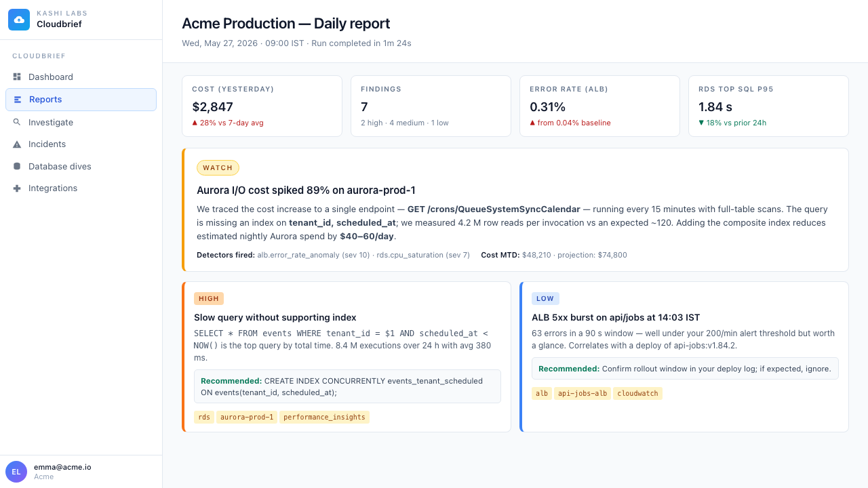The image size is (868, 488).
Task: Click the CREATE INDEX recommendation box
Action: tap(347, 386)
